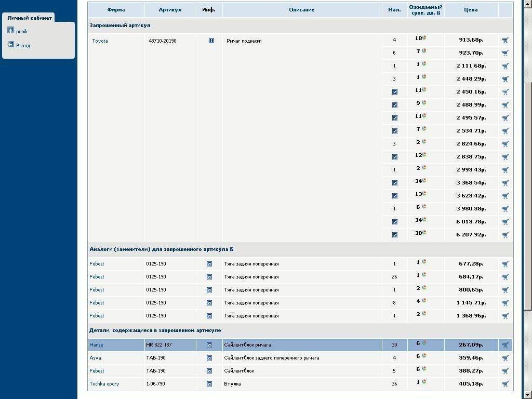Viewport: 532px width, 399px height.
Task: Add Hanse HR 822 137 to cart
Action: click(505, 345)
